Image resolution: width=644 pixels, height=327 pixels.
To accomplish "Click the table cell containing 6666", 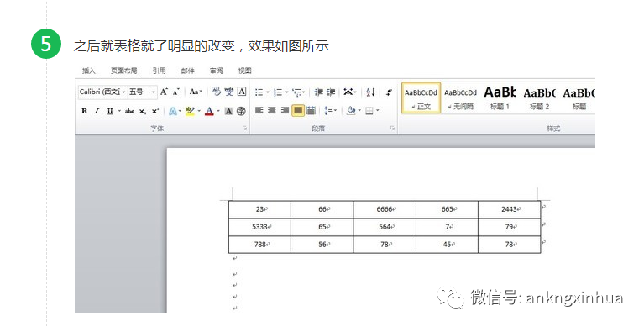I will (385, 209).
